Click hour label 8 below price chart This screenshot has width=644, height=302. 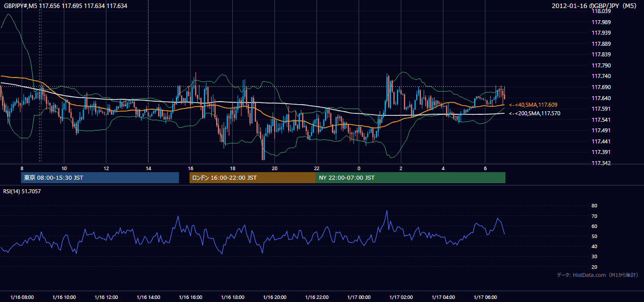tap(22, 168)
